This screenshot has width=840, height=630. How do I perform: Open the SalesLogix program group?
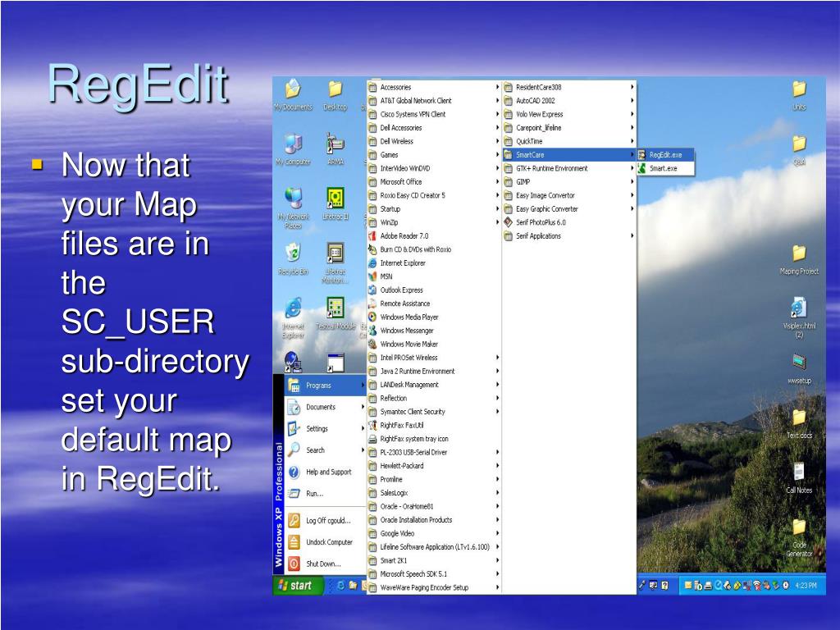434,493
